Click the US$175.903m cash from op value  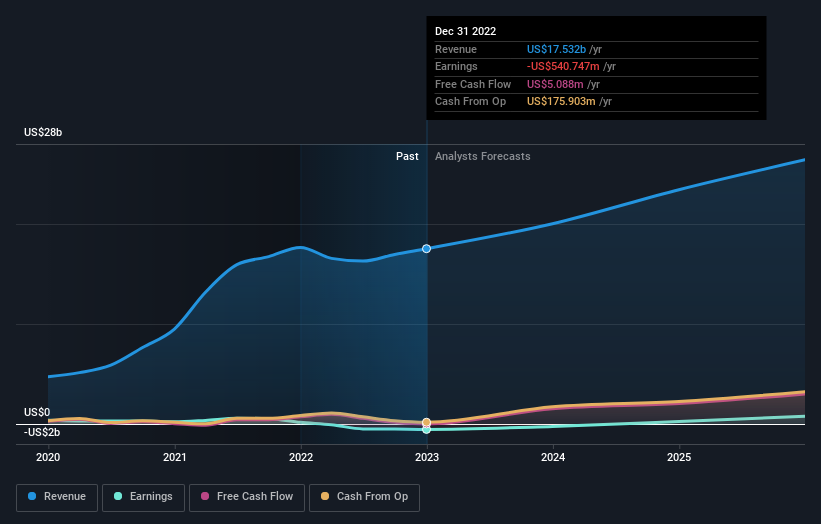tap(561, 102)
